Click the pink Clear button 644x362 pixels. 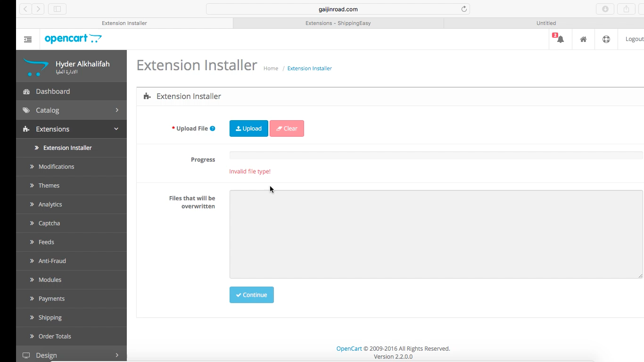287,129
